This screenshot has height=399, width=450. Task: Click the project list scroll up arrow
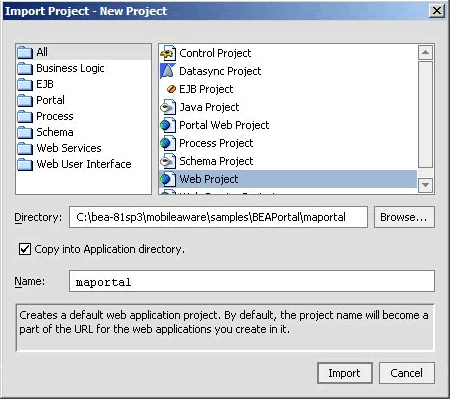click(425, 52)
